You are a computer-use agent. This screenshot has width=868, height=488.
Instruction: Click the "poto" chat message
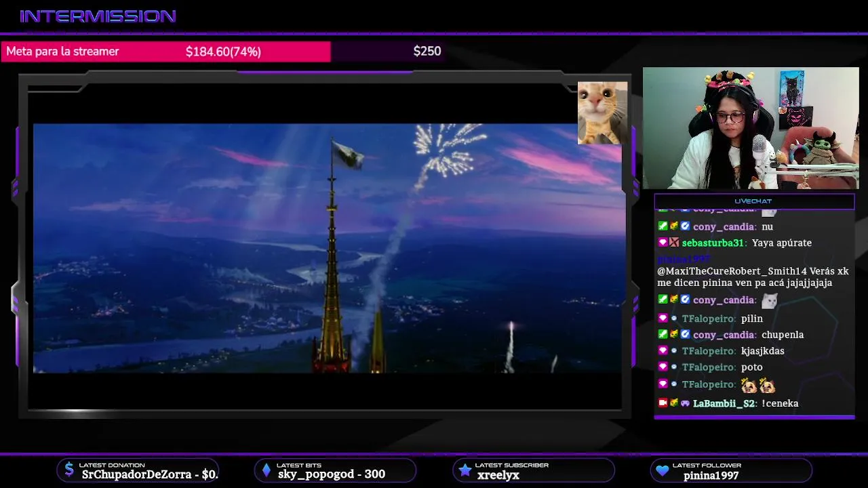tap(752, 367)
